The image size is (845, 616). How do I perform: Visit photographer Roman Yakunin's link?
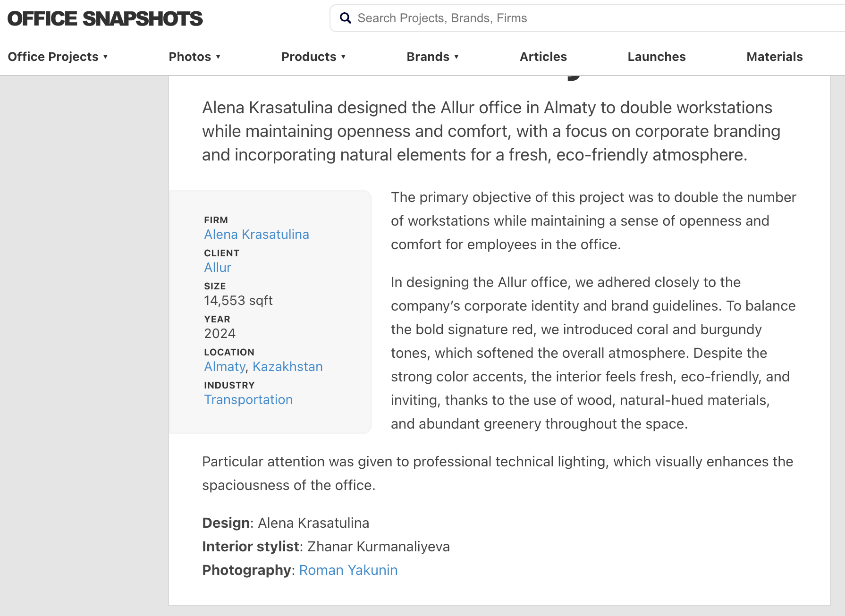[x=348, y=570]
